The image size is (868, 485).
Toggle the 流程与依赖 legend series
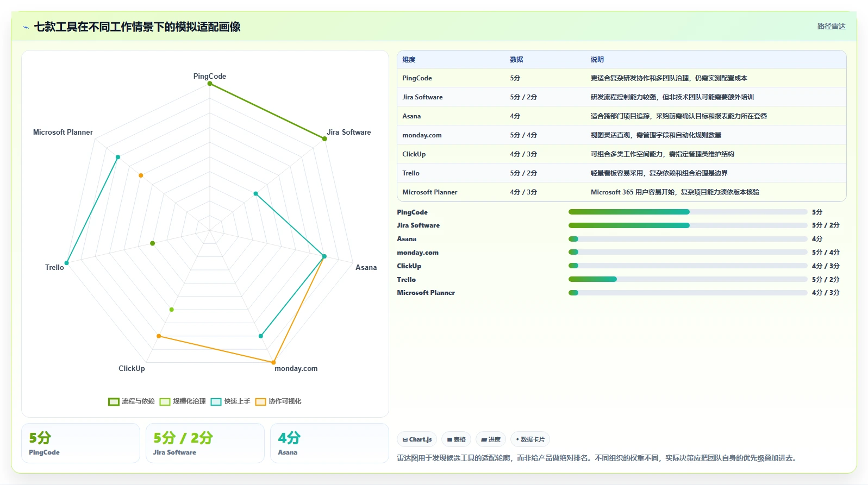pos(132,401)
